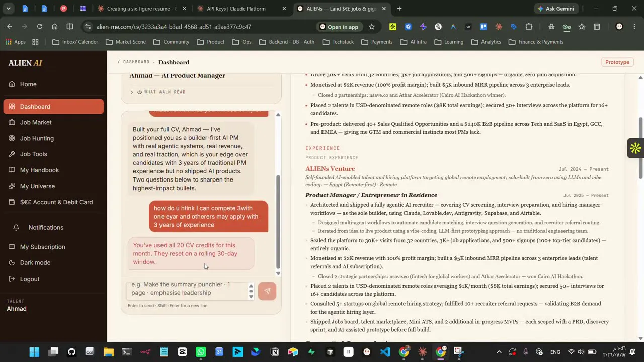The width and height of the screenshot is (644, 362).
Task: Open Job Tools from the sidebar
Action: click(53, 154)
